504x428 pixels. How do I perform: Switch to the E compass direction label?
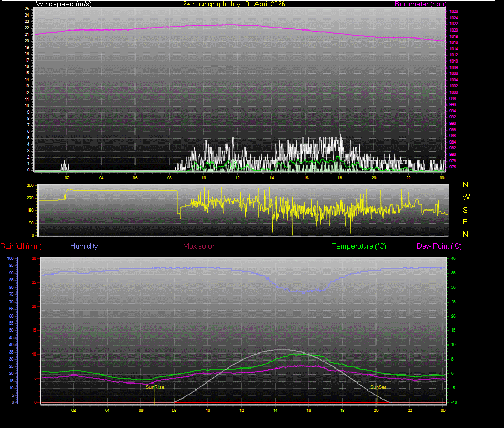[x=465, y=221]
